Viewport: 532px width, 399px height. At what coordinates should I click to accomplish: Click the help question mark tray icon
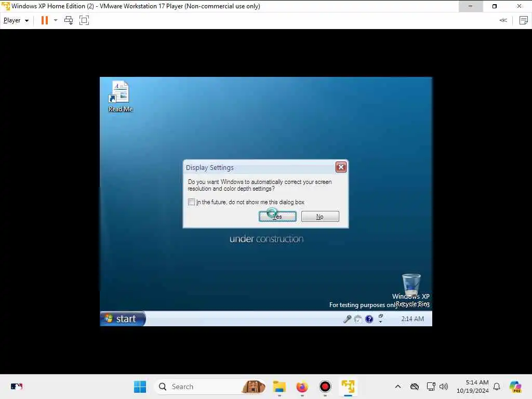tap(369, 319)
